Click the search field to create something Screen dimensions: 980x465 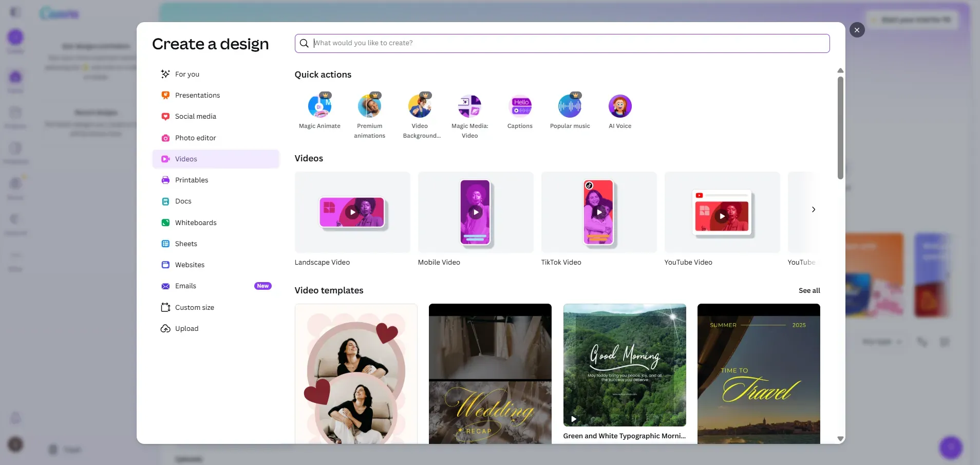click(514, 43)
